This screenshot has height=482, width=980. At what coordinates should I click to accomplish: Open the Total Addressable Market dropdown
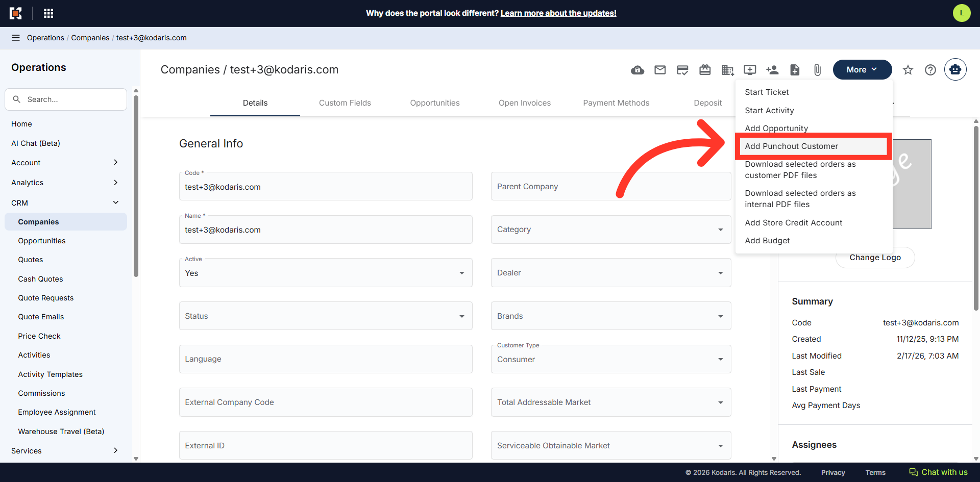(x=611, y=402)
